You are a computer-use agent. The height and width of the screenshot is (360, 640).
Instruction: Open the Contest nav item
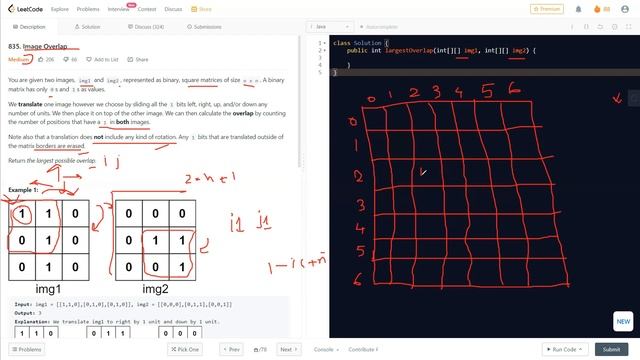tap(147, 9)
